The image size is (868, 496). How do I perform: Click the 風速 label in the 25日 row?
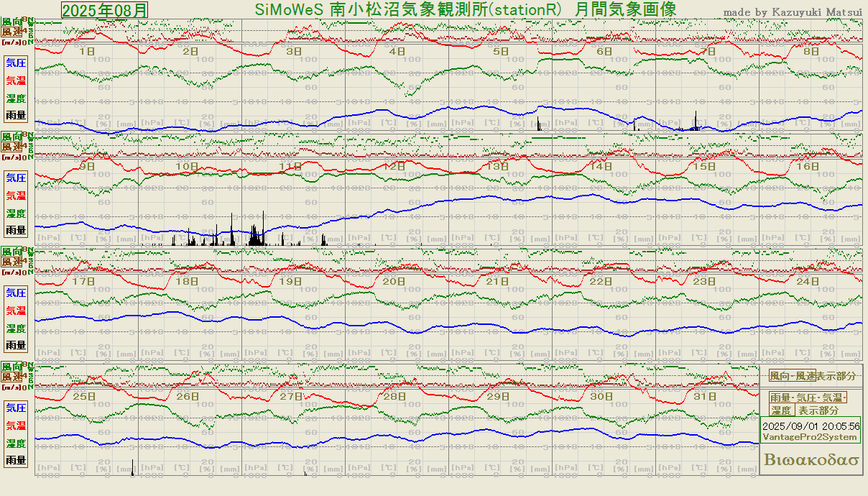(11, 376)
